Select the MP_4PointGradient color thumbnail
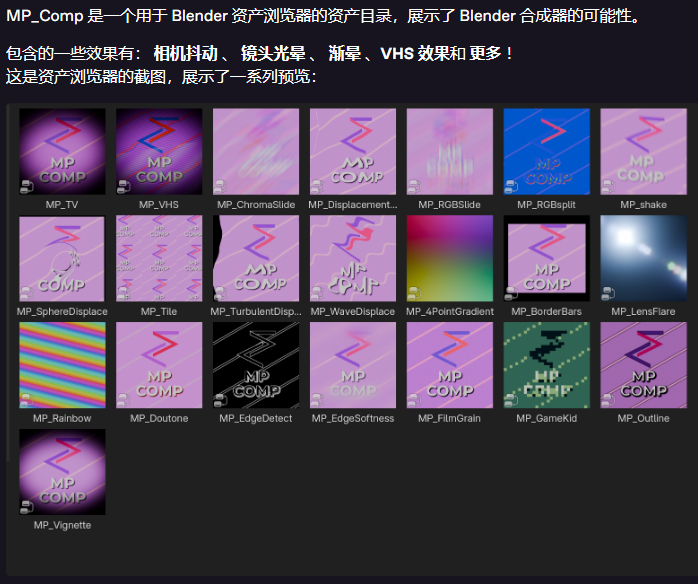698x584 pixels. tap(450, 258)
